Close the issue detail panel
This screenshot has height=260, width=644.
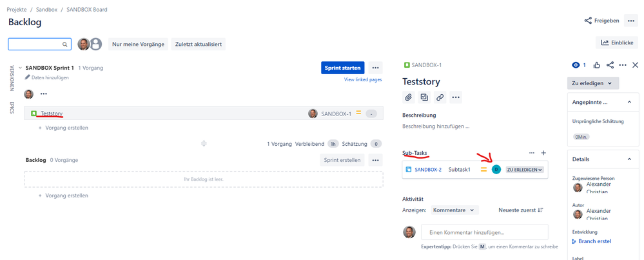point(636,65)
